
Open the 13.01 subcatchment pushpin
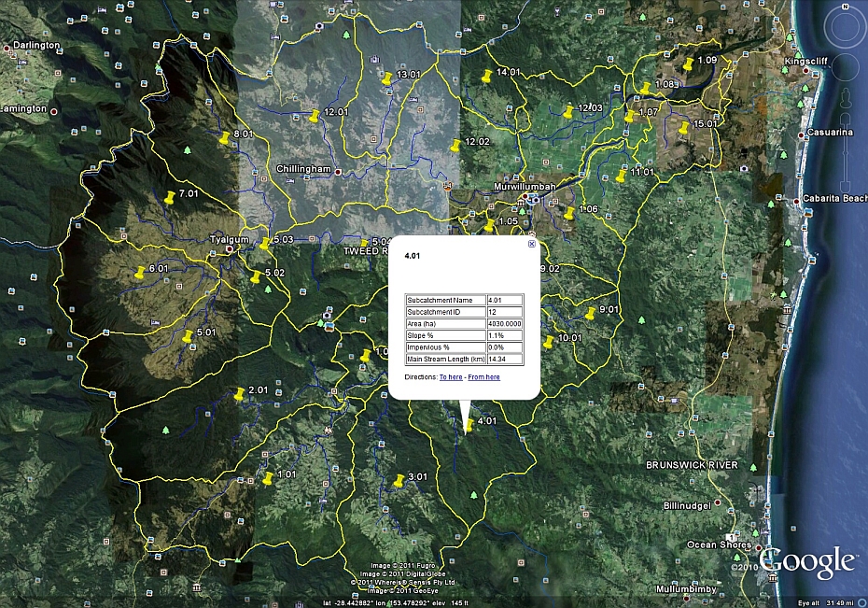[385, 78]
